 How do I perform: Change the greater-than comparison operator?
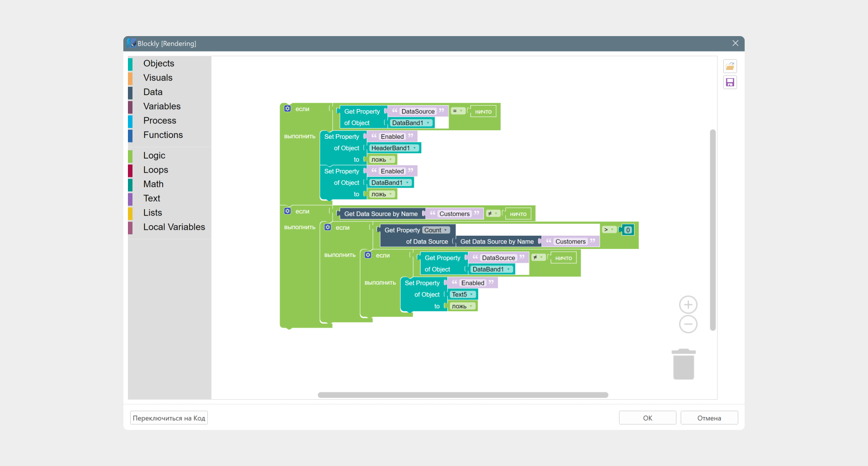pos(609,230)
